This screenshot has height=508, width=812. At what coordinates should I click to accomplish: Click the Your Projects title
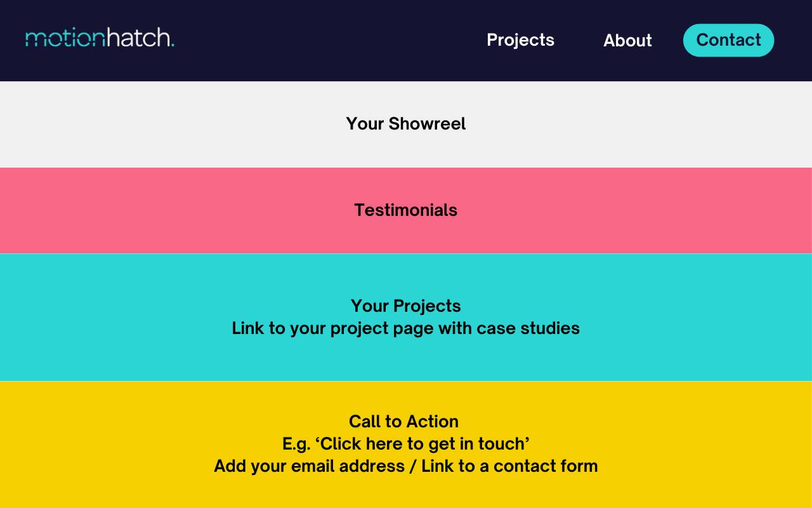406,306
